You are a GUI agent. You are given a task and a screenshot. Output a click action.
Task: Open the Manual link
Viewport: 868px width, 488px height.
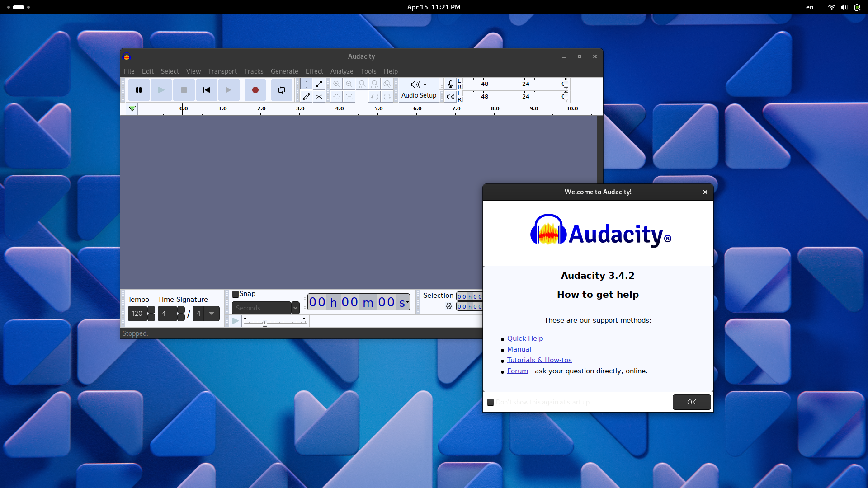(x=519, y=349)
